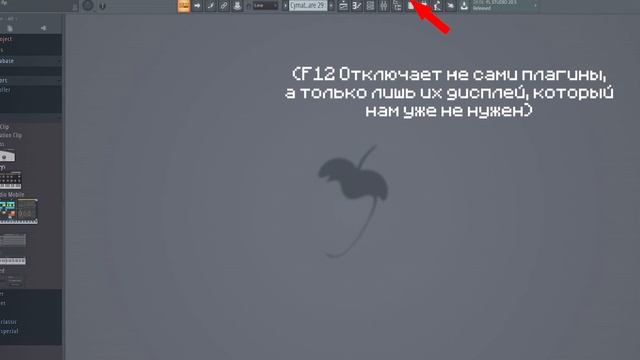Toggle the chain link icon in toolbar
The image size is (640, 360).
tap(224, 6)
